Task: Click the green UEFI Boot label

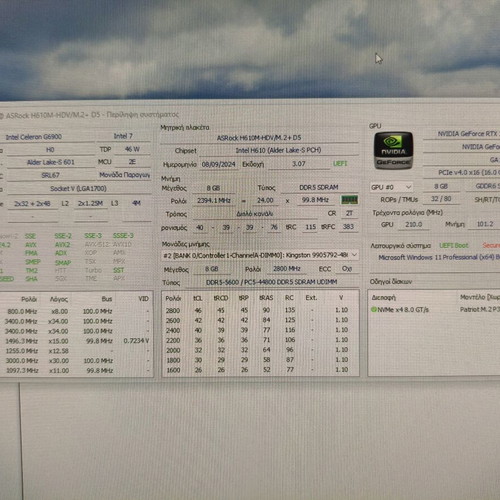Action: (454, 246)
